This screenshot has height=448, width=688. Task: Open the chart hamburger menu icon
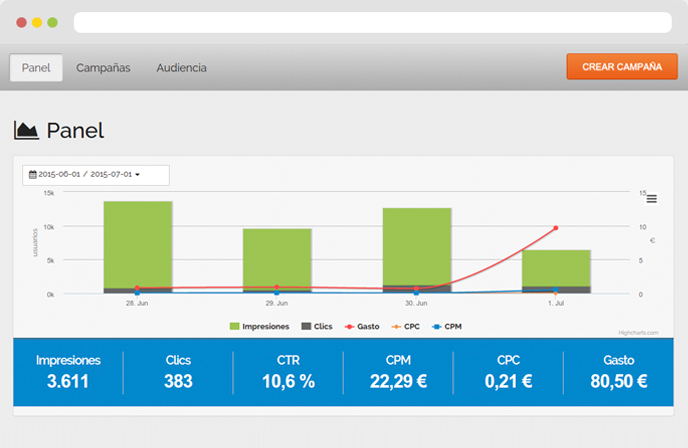point(651,199)
